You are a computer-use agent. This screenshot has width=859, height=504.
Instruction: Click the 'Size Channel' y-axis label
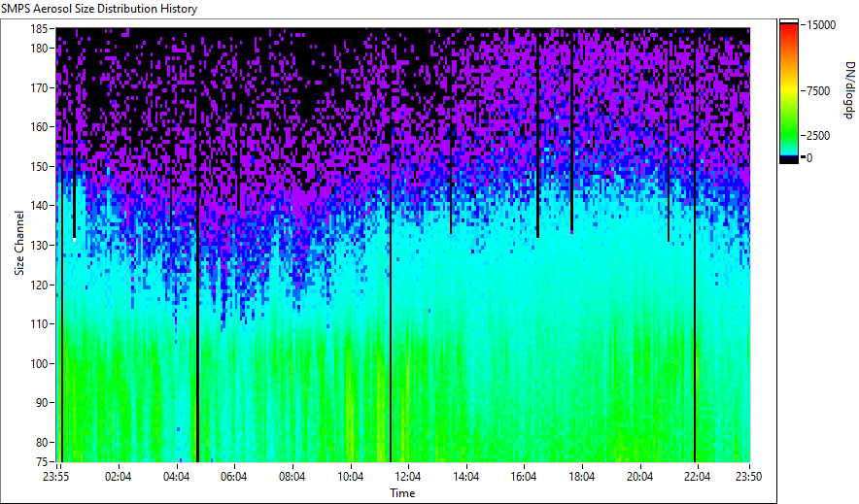tap(19, 243)
